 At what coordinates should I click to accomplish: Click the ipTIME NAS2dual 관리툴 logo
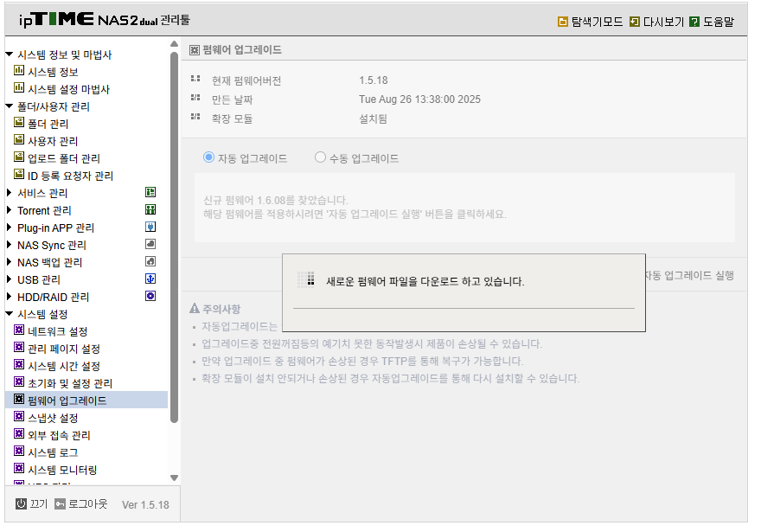tap(105, 19)
